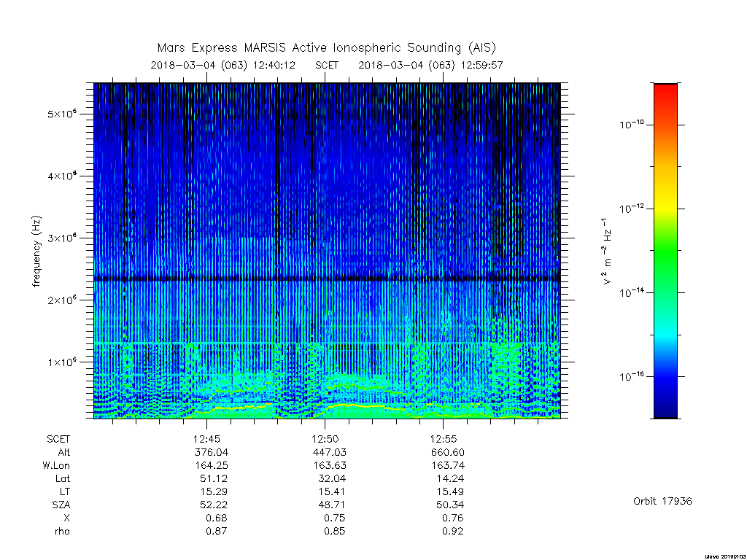Click the X value '0.76'
The height and width of the screenshot is (560, 747).
(453, 518)
